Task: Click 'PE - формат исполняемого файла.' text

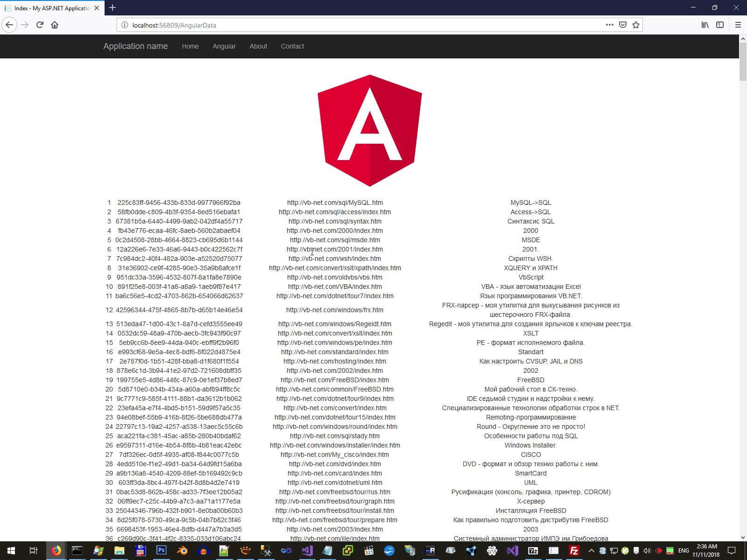Action: coord(531,343)
